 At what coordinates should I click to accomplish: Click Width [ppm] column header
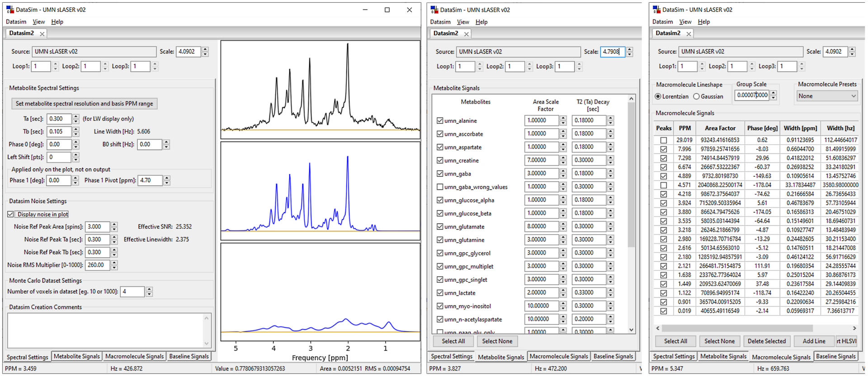click(x=800, y=128)
